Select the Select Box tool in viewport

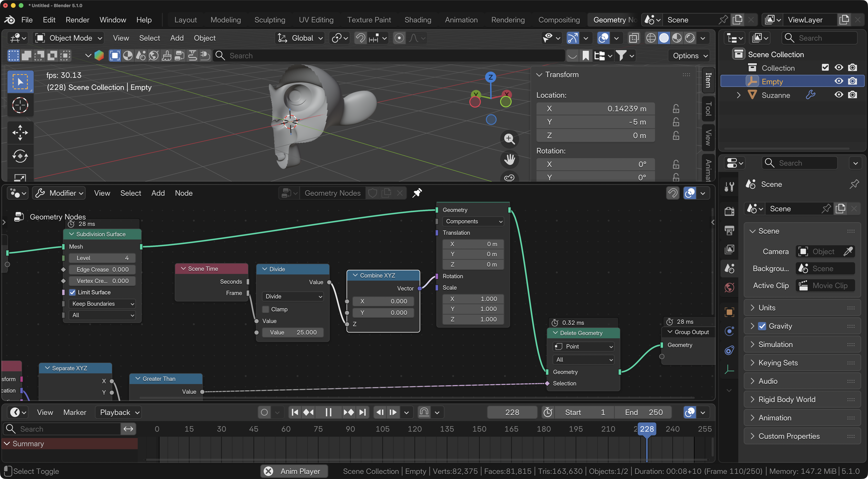coord(20,82)
